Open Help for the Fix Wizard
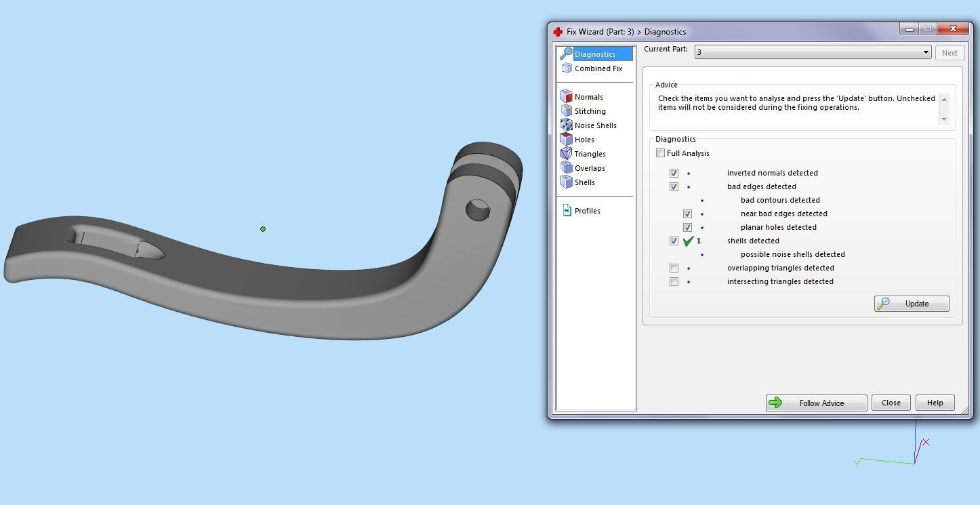 [x=935, y=403]
